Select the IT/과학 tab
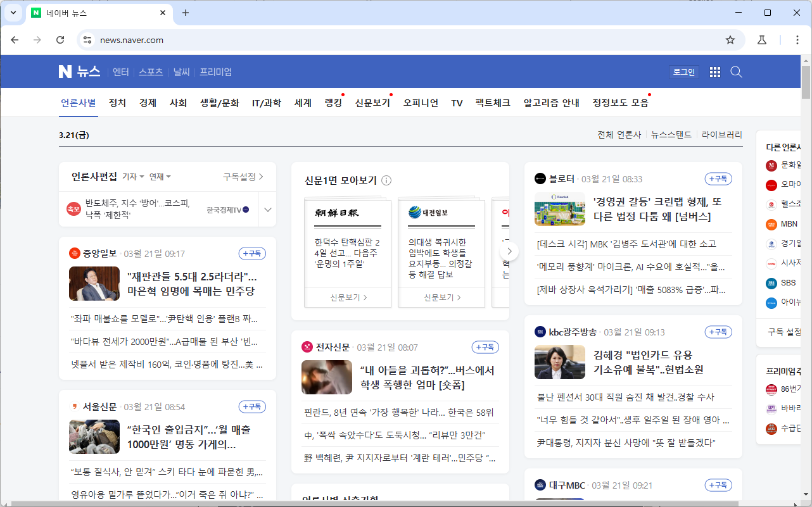Viewport: 812px width, 507px height. [x=267, y=103]
